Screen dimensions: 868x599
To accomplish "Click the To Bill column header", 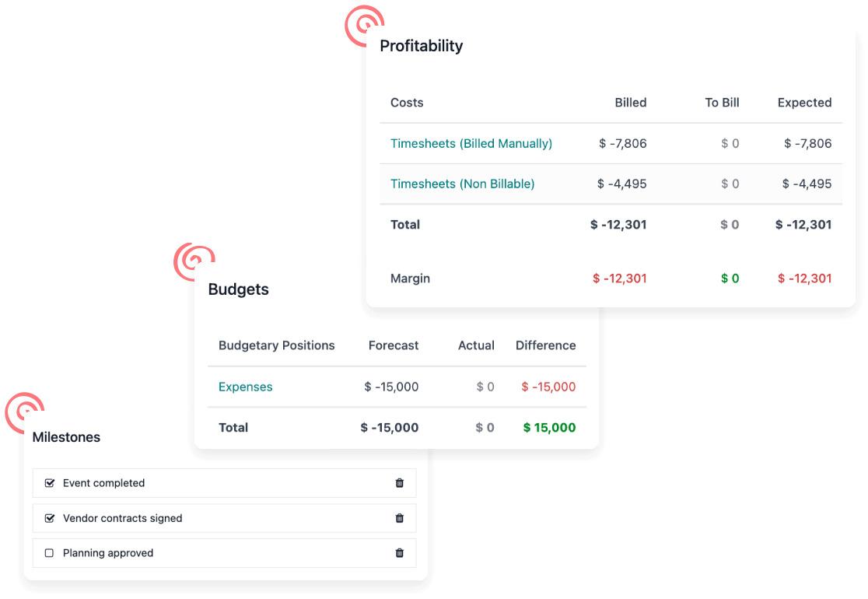I will click(722, 103).
